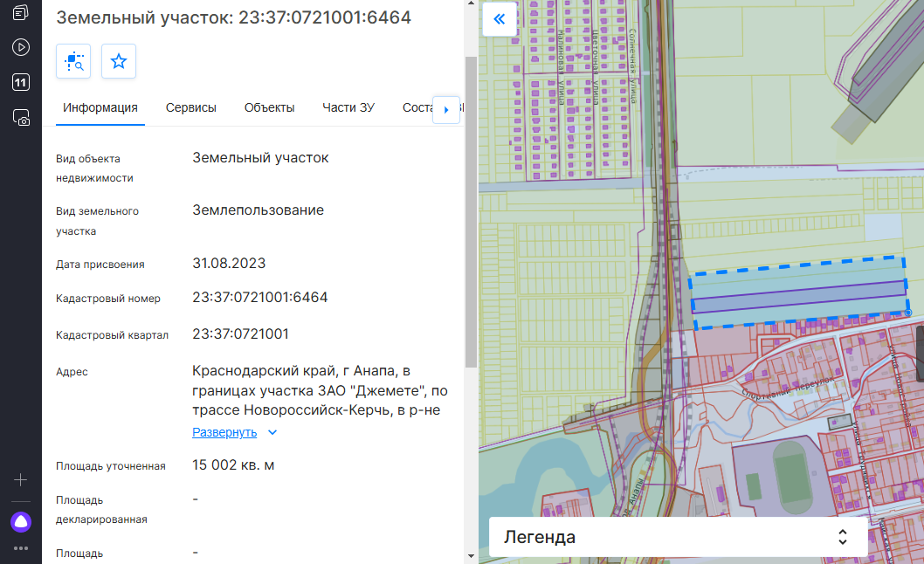Click the plus icon in the left sidebar
The image size is (924, 564).
pyautogui.click(x=21, y=480)
